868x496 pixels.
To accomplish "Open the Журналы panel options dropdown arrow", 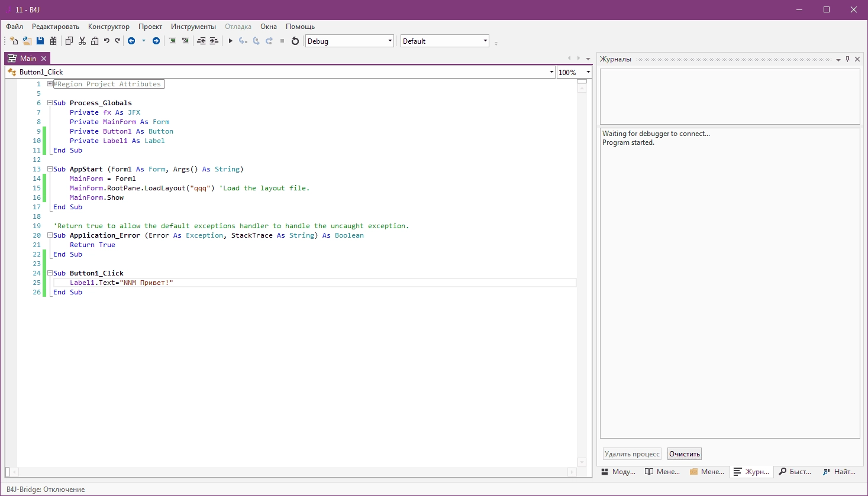I will 838,60.
